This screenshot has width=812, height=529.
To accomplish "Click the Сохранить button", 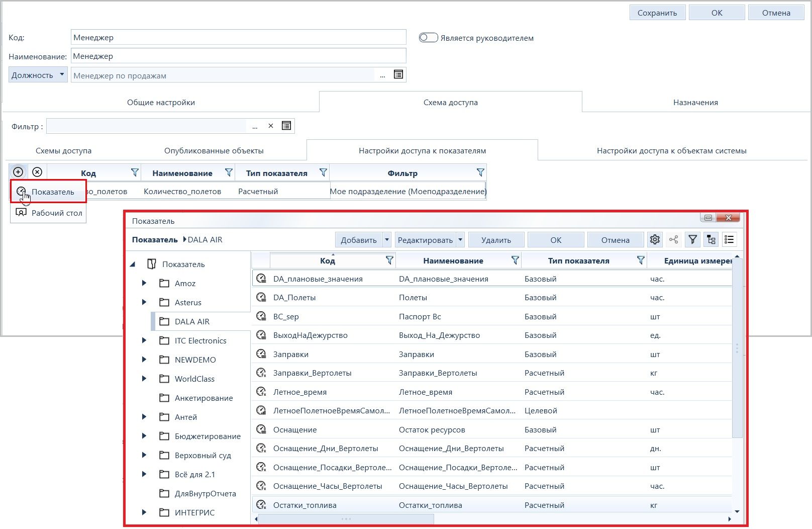I will pyautogui.click(x=657, y=13).
